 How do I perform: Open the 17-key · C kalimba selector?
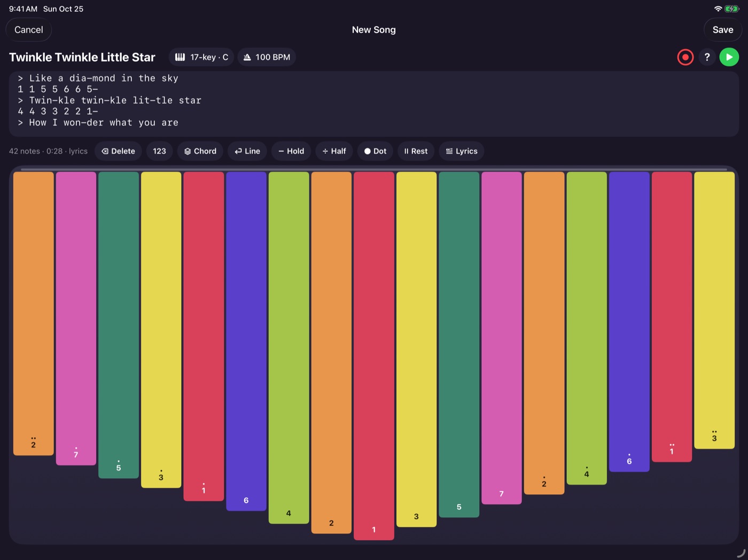(x=201, y=57)
